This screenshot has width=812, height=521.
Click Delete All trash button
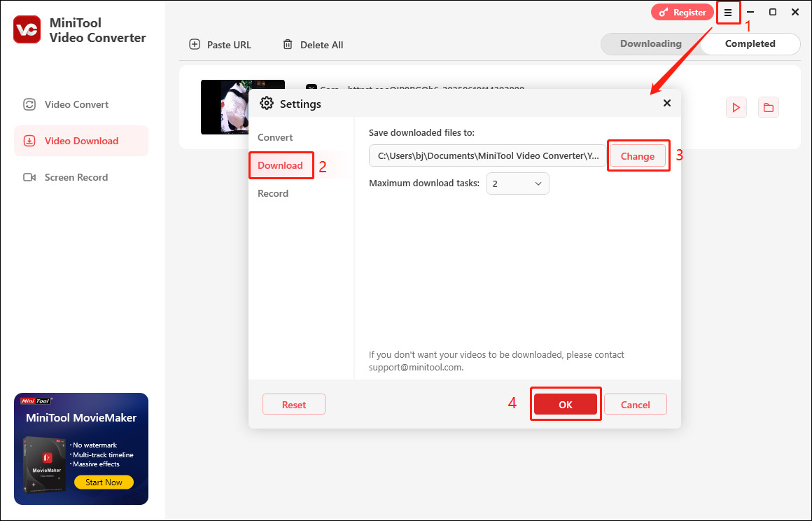313,45
